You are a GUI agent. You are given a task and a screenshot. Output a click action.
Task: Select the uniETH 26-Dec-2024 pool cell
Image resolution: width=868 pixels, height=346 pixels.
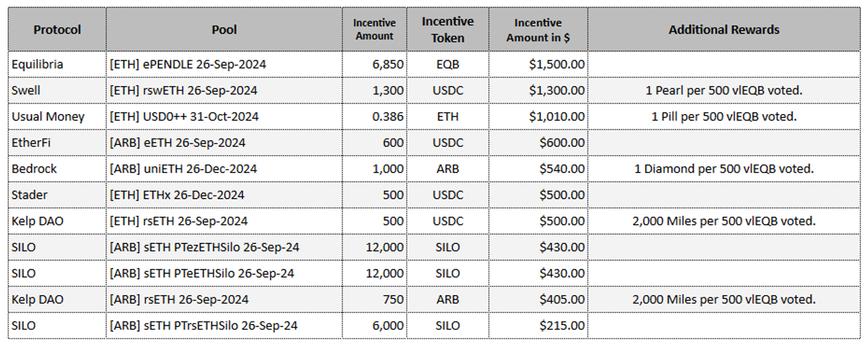pos(183,169)
